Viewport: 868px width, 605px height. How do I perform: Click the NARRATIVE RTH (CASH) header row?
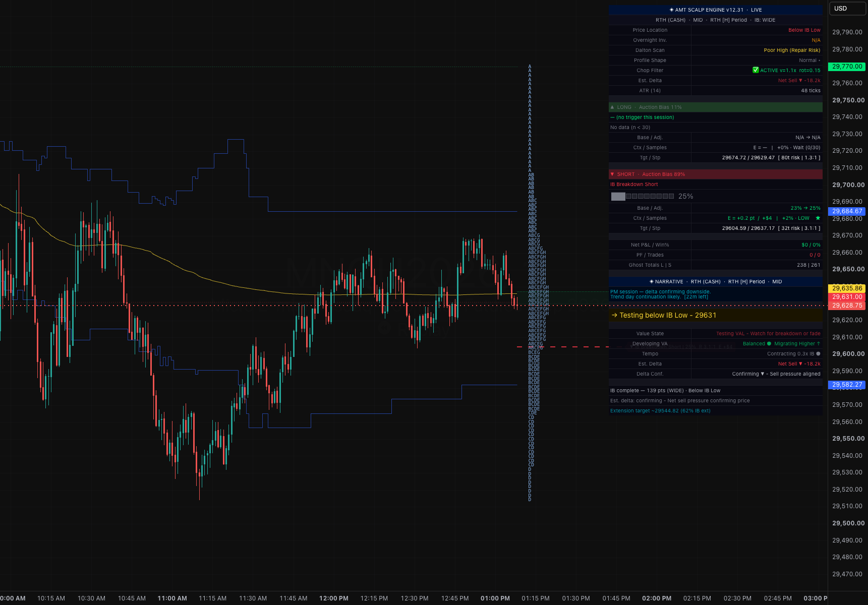tap(716, 282)
